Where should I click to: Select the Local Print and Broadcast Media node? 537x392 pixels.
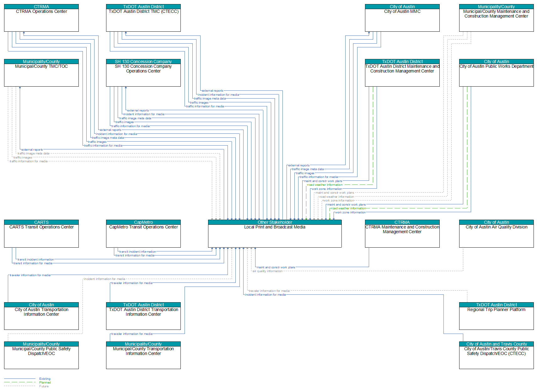pyautogui.click(x=275, y=234)
